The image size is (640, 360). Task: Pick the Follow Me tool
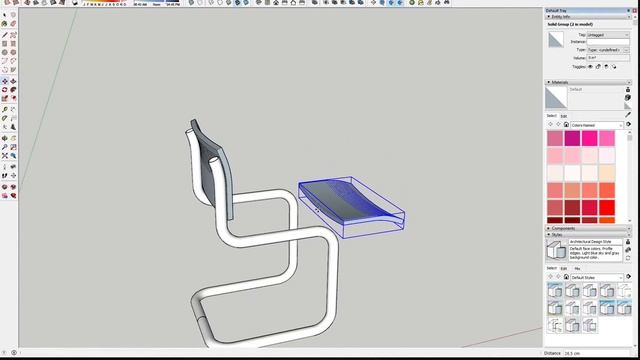pyautogui.click(x=13, y=90)
